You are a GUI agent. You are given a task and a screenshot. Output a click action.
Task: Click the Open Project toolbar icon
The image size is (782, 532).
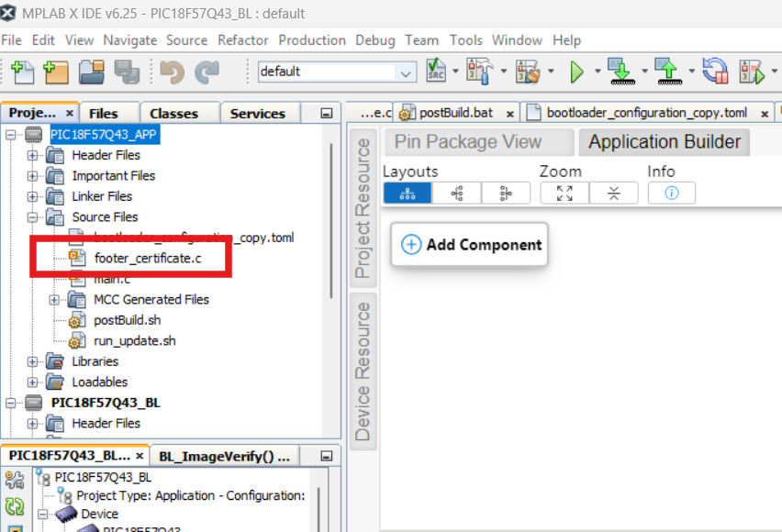pyautogui.click(x=91, y=72)
